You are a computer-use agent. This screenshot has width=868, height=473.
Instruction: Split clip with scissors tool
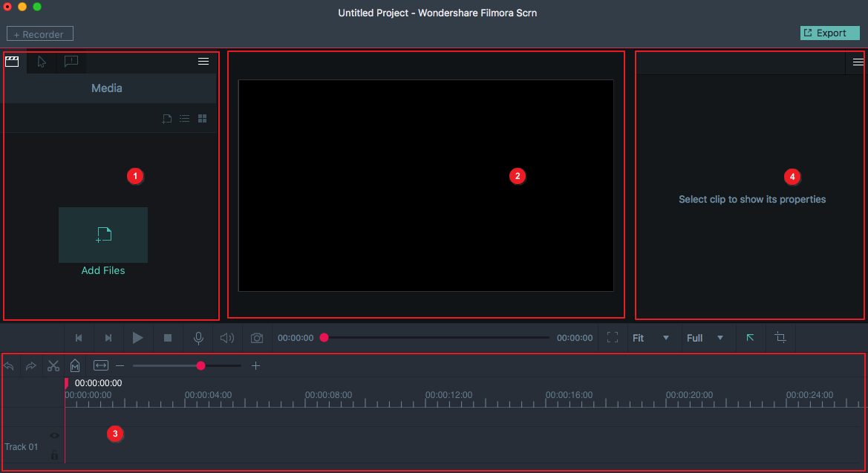(x=53, y=365)
